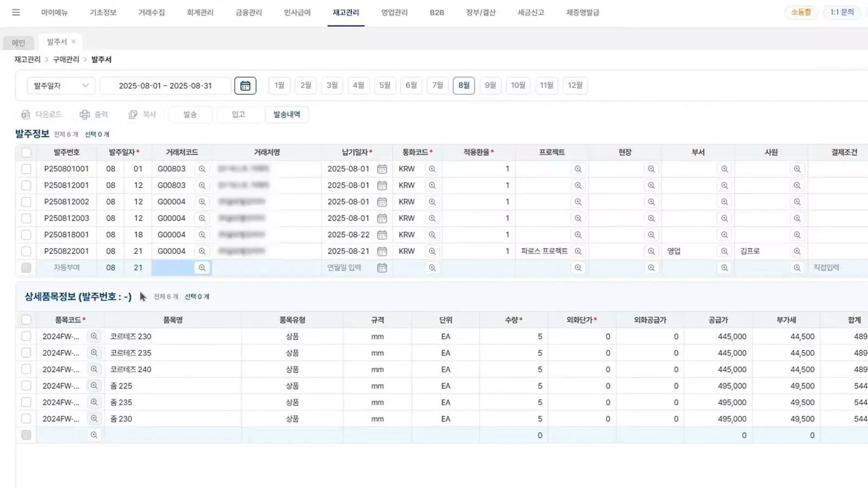Click the 다운로드 download icon
The image size is (868, 488).
pos(25,114)
